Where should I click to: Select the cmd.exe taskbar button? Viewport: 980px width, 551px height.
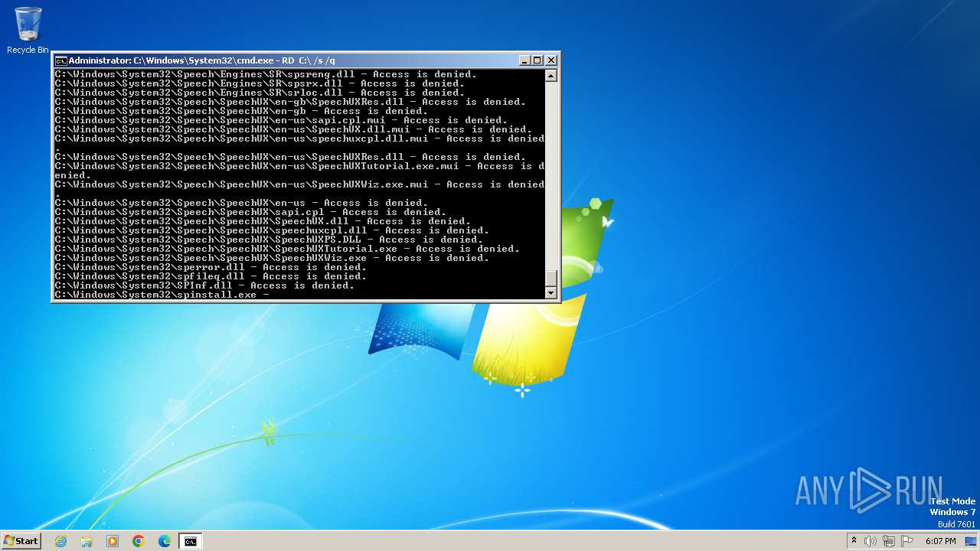pos(190,541)
